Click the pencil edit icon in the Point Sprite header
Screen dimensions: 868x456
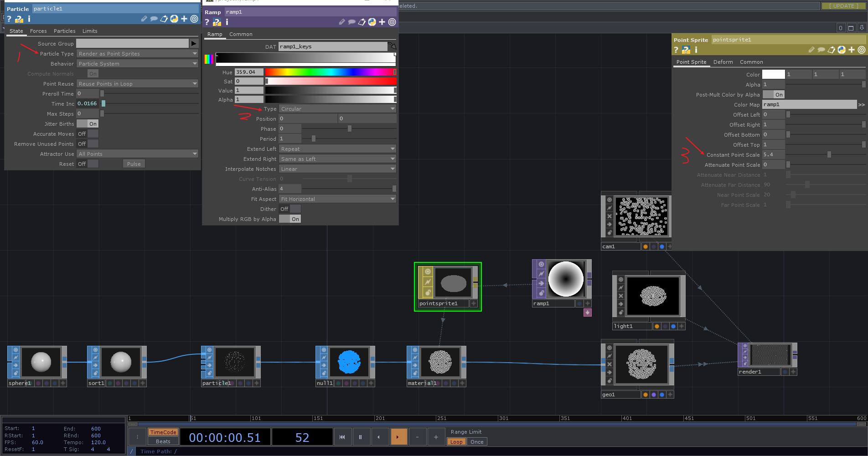pos(812,50)
